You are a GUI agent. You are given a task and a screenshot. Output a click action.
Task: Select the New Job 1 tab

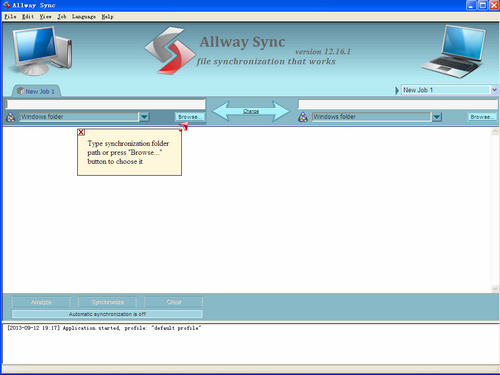pos(37,91)
